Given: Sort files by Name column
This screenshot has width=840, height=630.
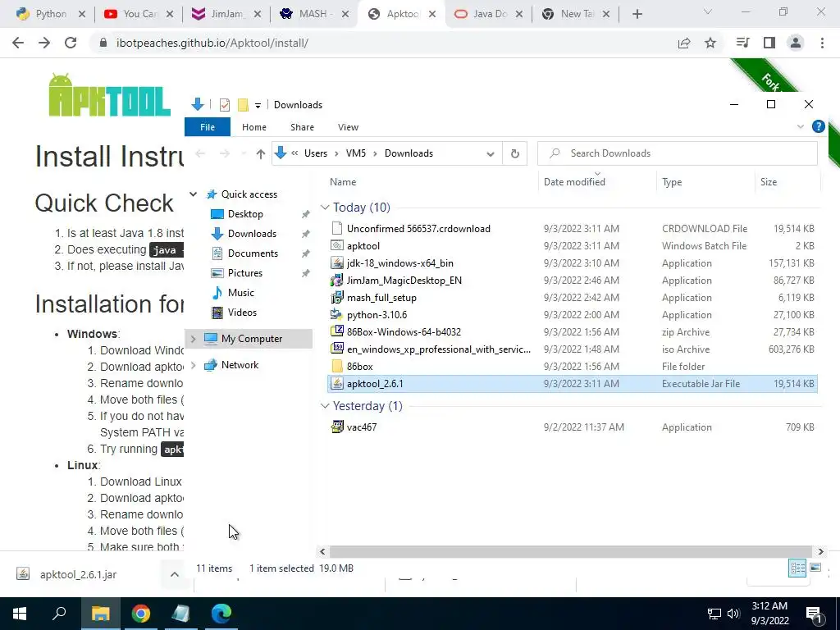Looking at the screenshot, I should point(431,182).
